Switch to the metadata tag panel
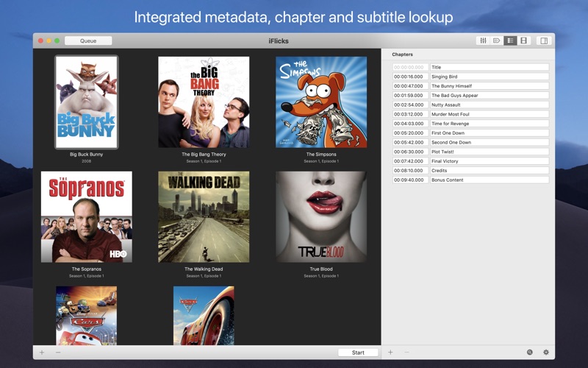 pos(496,41)
